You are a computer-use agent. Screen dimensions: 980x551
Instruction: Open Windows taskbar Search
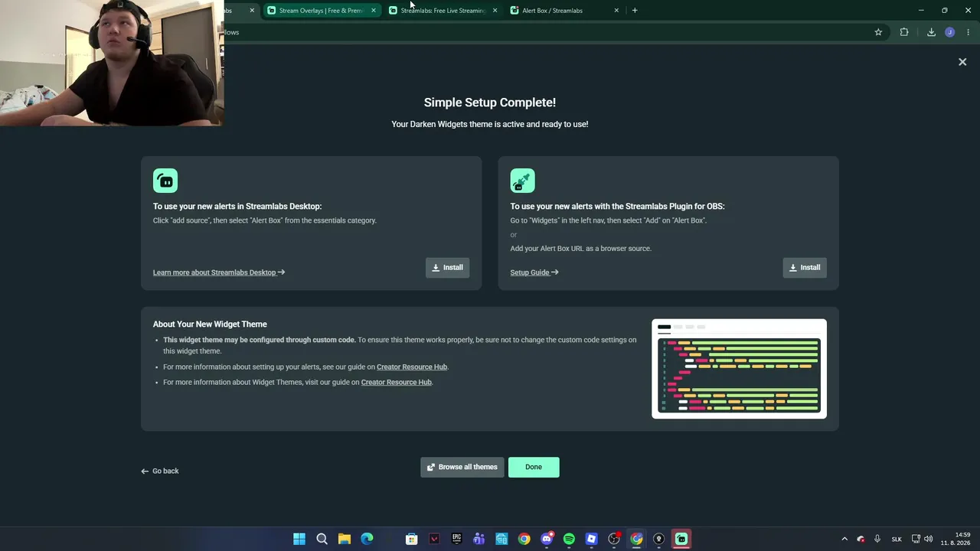coord(322,539)
